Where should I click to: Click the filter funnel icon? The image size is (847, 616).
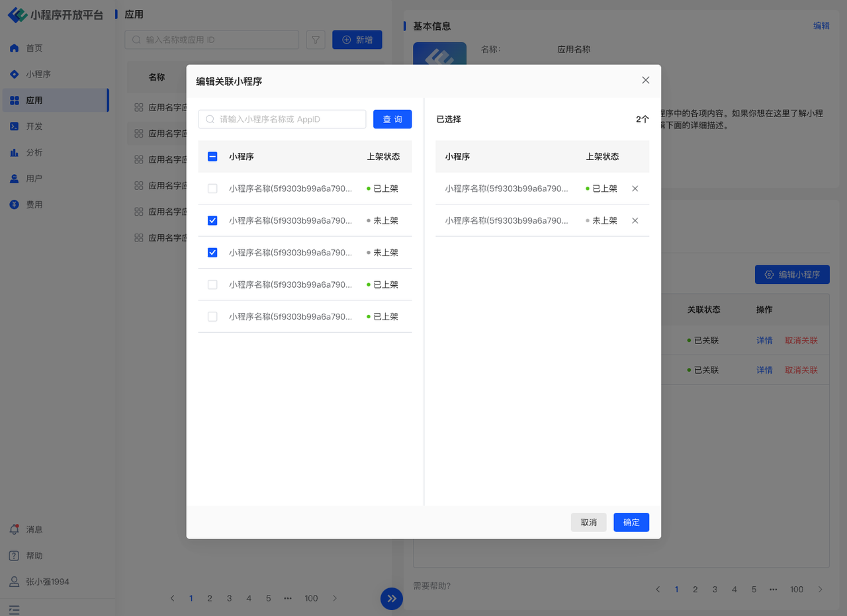[316, 40]
